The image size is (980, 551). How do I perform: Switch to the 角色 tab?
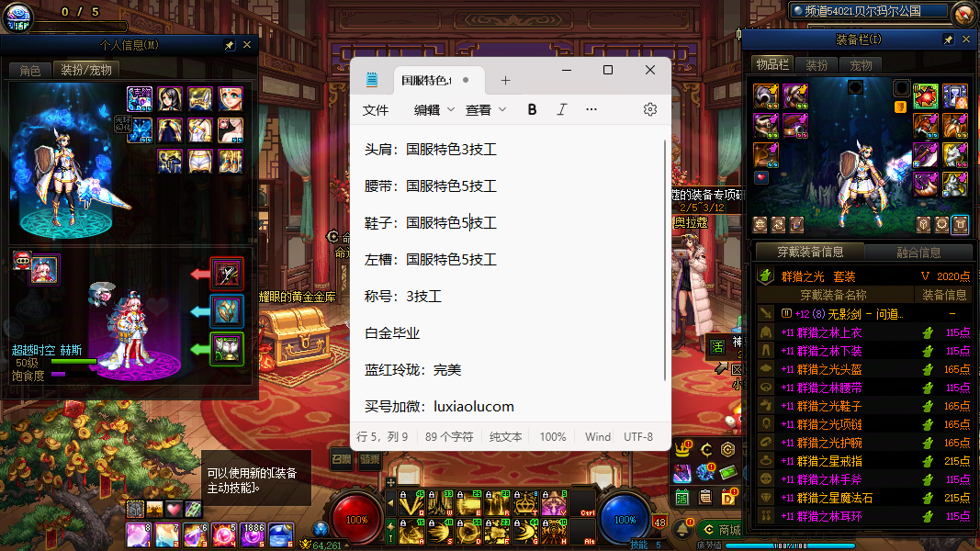pyautogui.click(x=29, y=70)
